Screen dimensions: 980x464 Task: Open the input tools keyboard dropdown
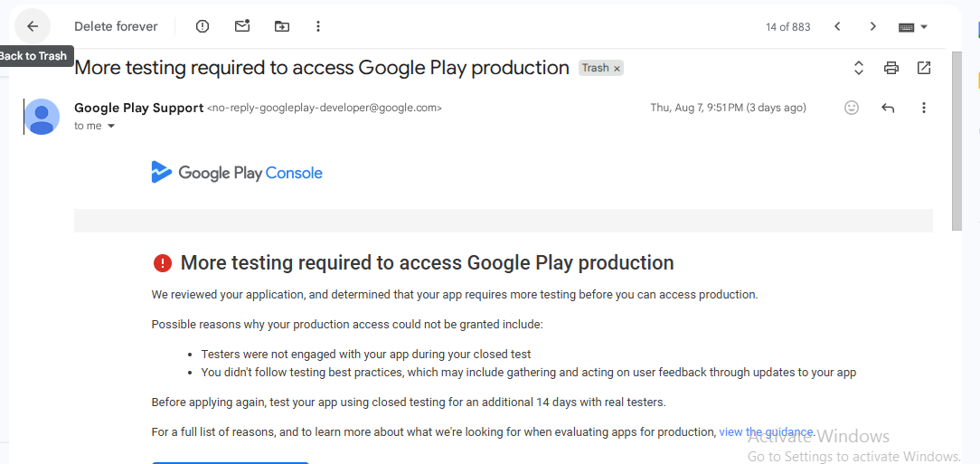coord(913,27)
